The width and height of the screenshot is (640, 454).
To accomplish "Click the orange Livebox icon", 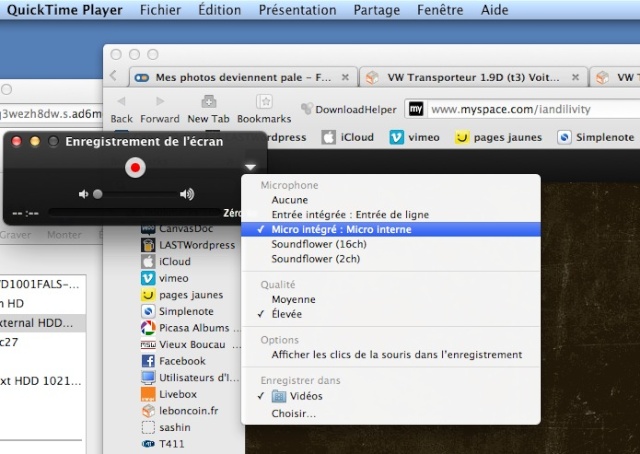I will [148, 394].
